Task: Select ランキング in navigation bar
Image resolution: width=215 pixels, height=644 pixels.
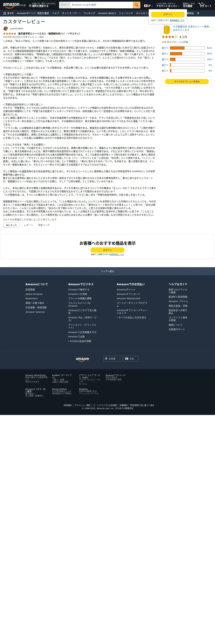Action: [x=89, y=13]
